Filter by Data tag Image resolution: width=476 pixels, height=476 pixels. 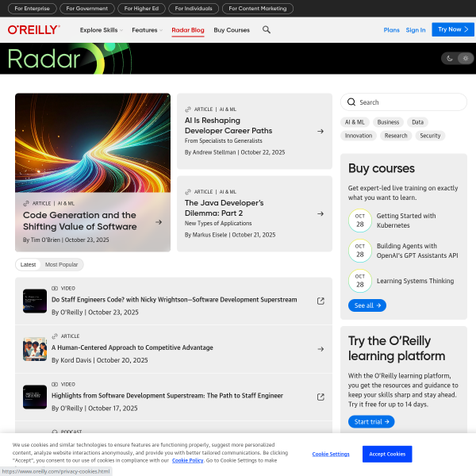pyautogui.click(x=417, y=122)
